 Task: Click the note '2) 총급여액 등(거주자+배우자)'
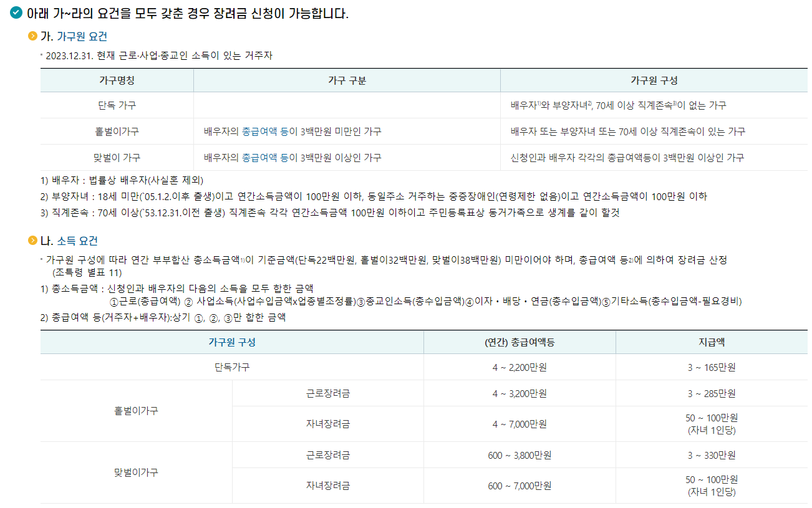(163, 317)
